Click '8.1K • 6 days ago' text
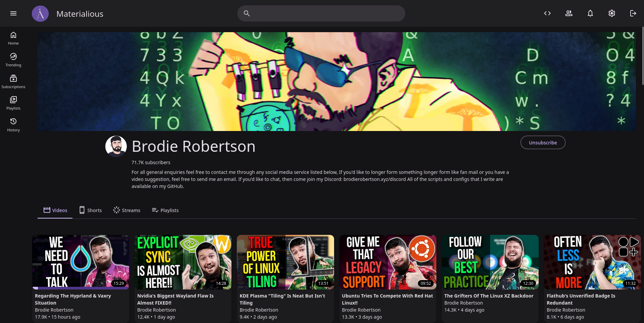 click(x=565, y=317)
